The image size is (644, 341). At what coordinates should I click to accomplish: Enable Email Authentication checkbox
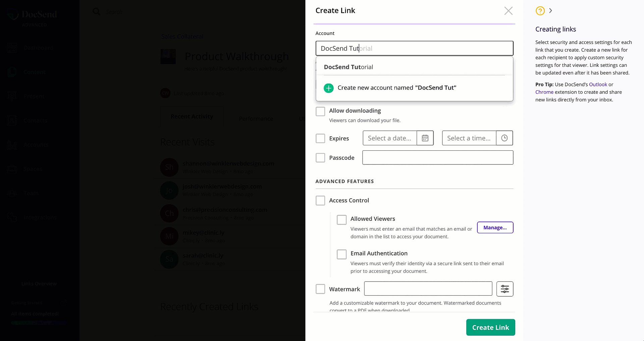[x=341, y=254]
